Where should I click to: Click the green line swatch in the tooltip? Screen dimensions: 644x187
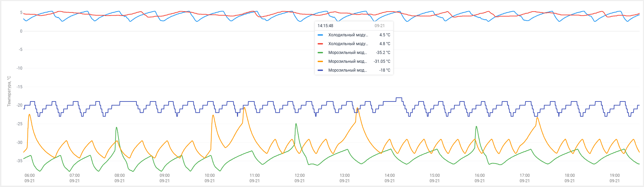click(320, 53)
